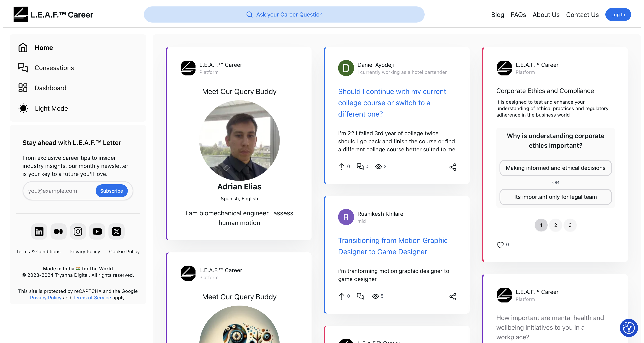644x343 pixels.
Task: Open comments on Rushikesh Khilare's post
Action: [x=360, y=296]
